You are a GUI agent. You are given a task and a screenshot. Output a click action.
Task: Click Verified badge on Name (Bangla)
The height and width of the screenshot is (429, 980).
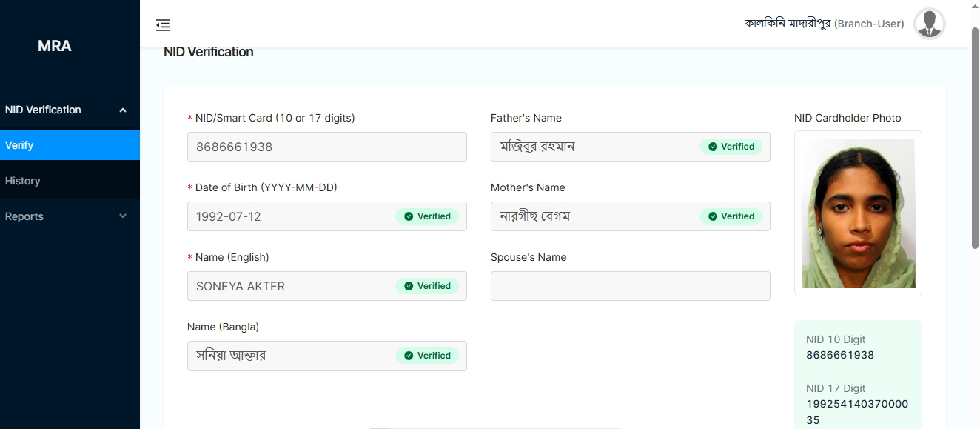[427, 356]
